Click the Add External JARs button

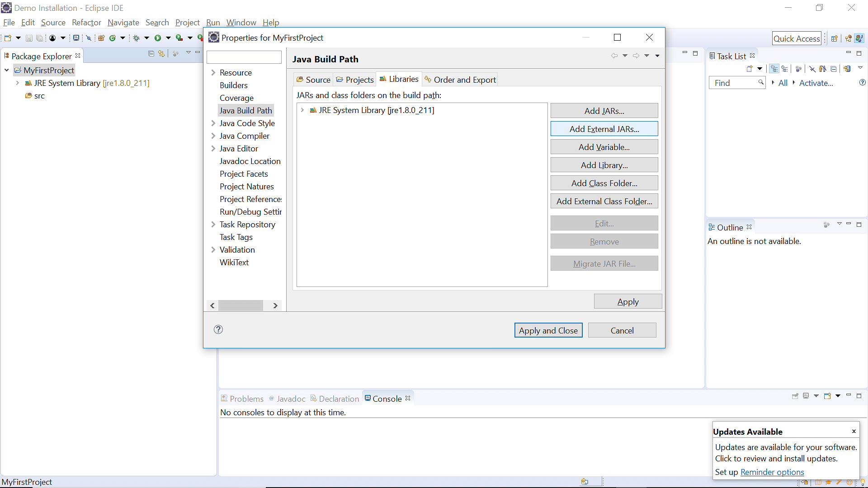tap(604, 129)
